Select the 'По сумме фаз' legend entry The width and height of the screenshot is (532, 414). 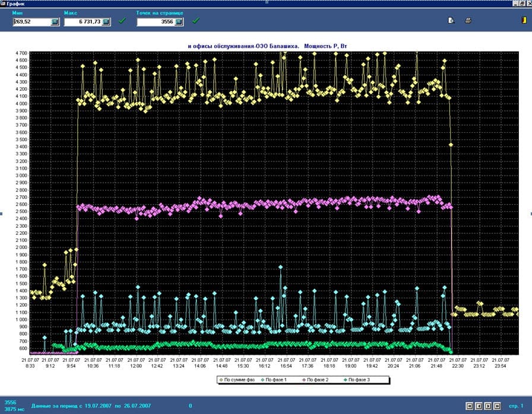tap(237, 380)
